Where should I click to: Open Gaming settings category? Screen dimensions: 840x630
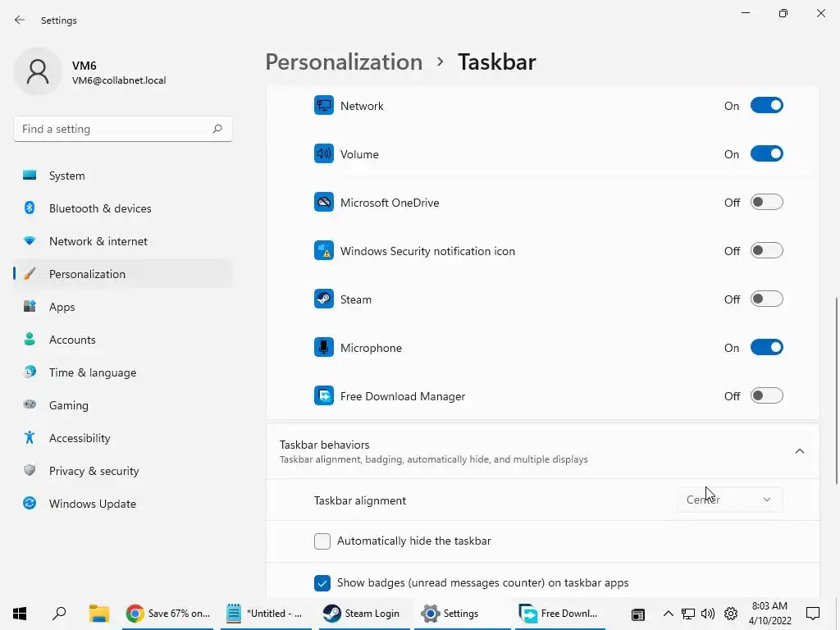(x=123, y=405)
